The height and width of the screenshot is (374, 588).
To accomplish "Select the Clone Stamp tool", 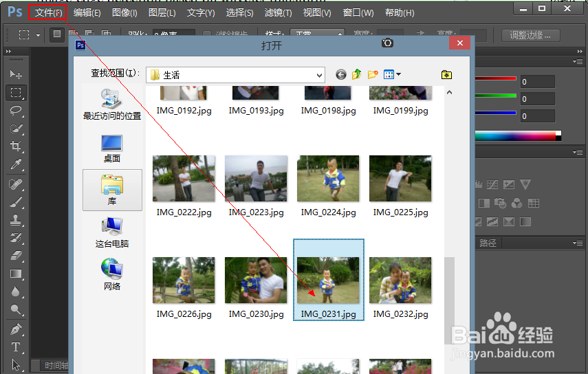I will click(16, 220).
